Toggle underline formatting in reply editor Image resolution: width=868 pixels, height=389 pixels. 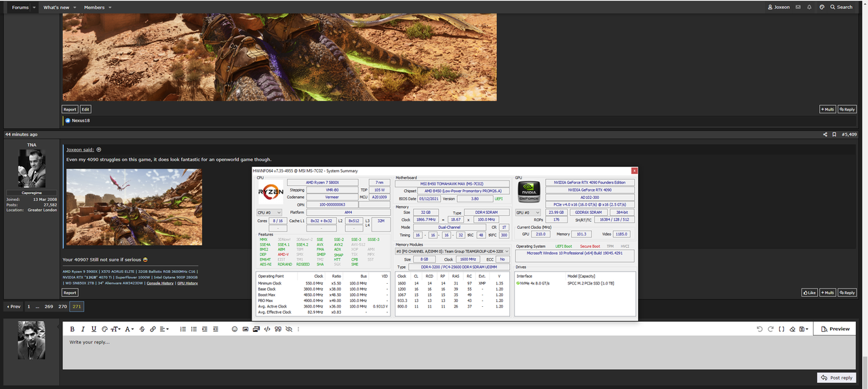coord(94,329)
